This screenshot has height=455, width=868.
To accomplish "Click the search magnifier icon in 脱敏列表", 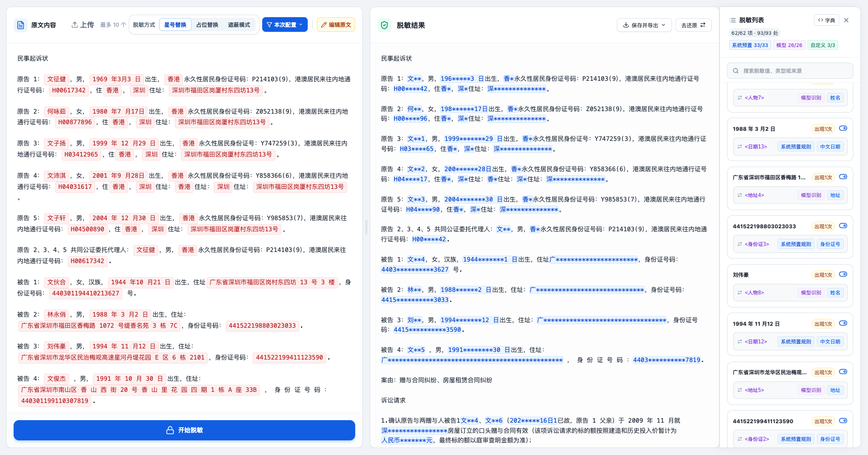I will tap(736, 71).
